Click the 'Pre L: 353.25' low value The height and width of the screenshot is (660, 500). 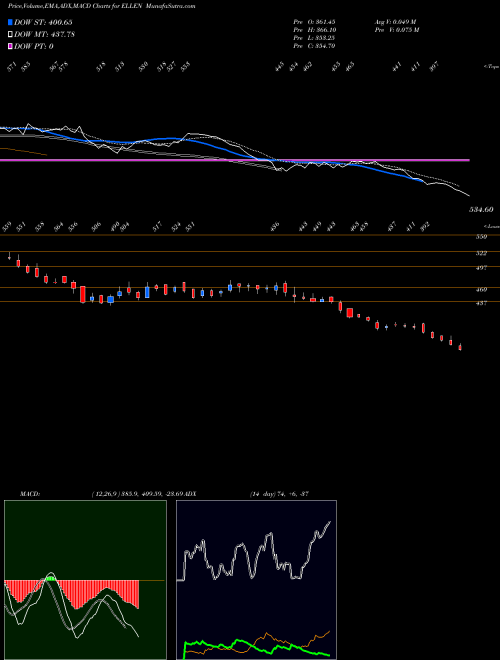pyautogui.click(x=314, y=38)
